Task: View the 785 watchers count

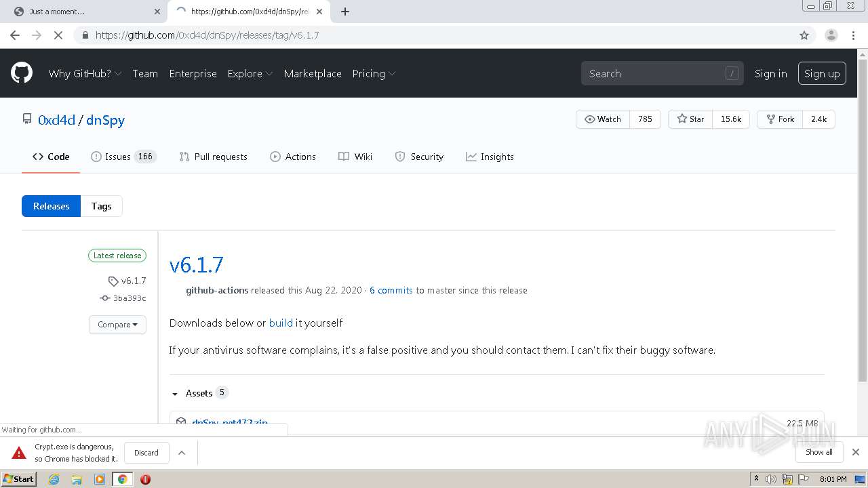Action: [645, 119]
